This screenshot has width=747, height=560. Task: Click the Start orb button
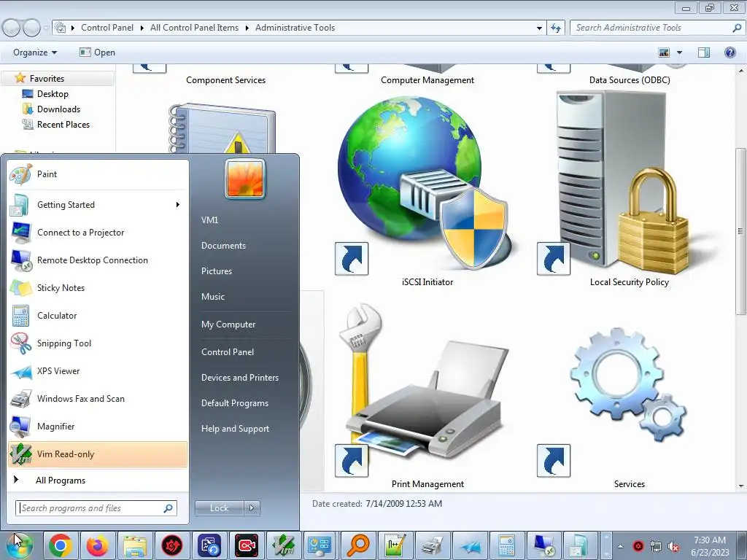coord(20,545)
